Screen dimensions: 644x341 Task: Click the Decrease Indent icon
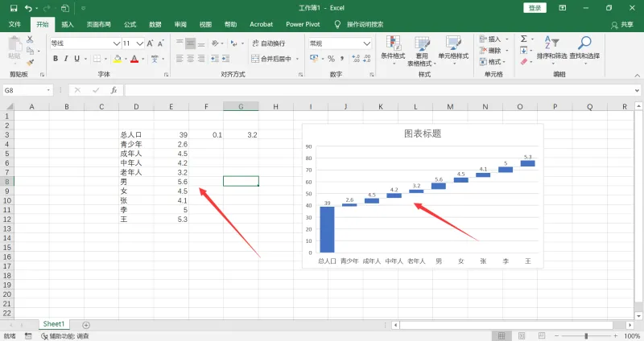(215, 59)
